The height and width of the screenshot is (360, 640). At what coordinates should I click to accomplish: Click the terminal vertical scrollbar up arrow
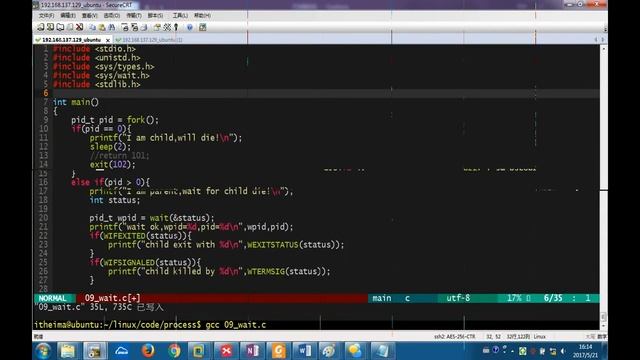pyautogui.click(x=603, y=49)
